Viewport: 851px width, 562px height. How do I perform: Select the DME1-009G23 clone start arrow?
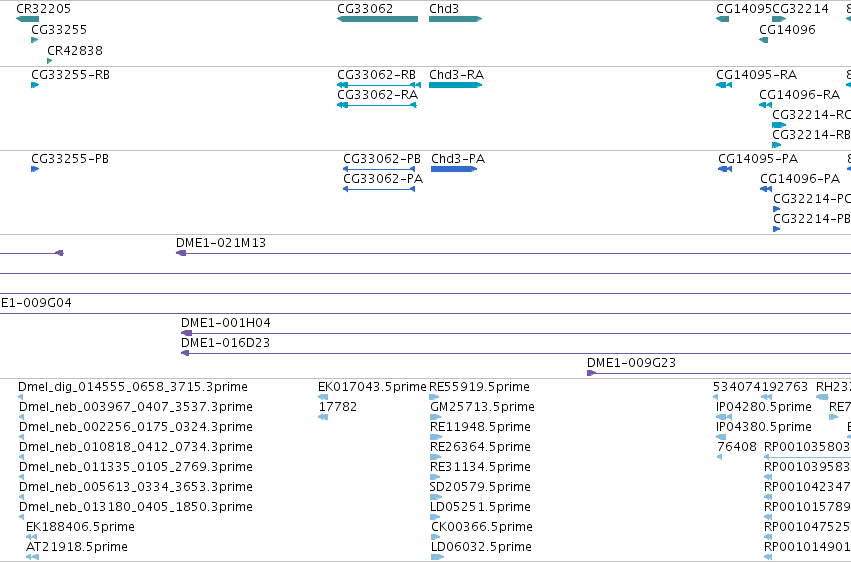(x=592, y=373)
